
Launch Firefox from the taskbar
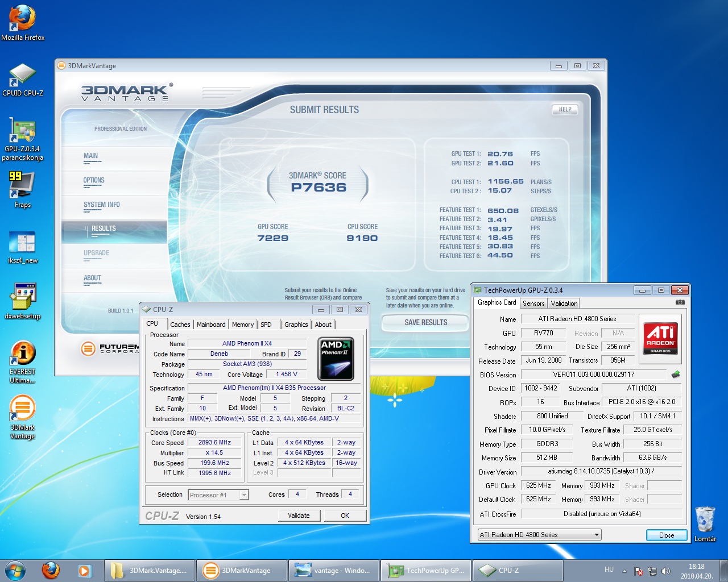(x=51, y=570)
